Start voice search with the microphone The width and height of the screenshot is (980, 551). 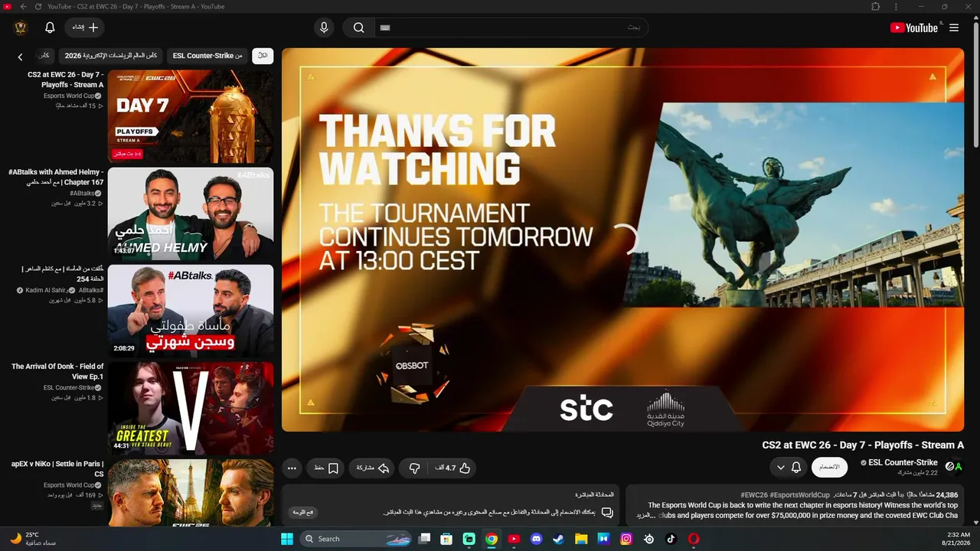click(x=324, y=28)
